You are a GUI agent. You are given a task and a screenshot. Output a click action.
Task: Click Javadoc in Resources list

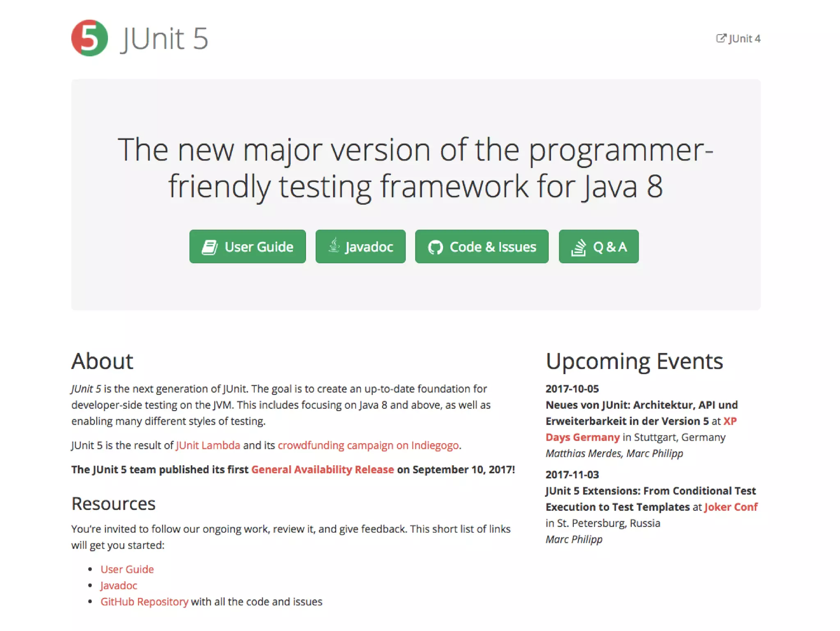tap(119, 585)
